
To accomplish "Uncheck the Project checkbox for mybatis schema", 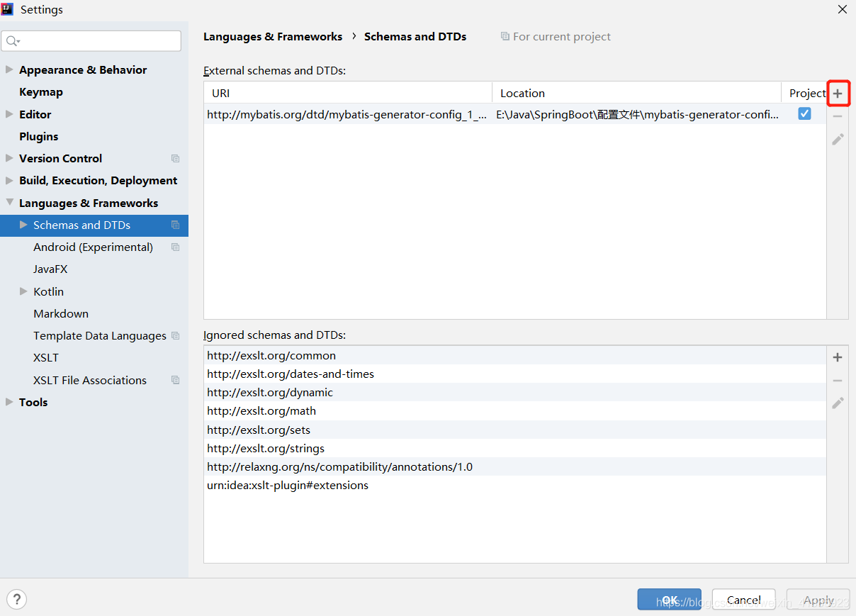I will [x=804, y=113].
